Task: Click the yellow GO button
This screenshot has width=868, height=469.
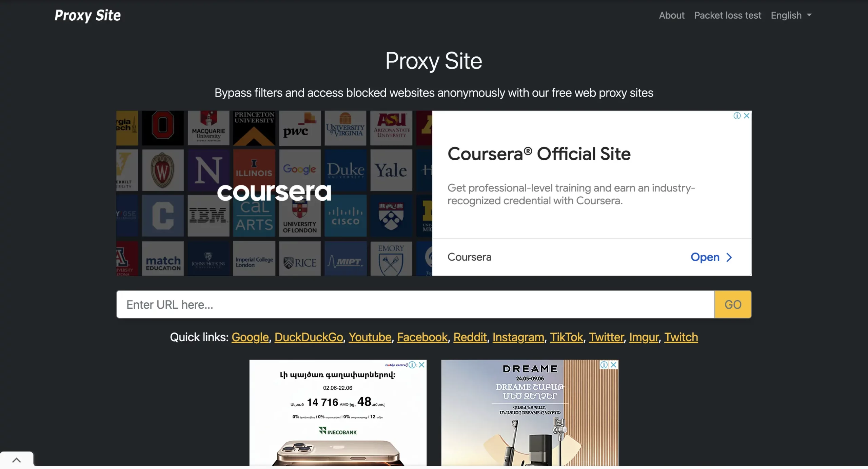Action: click(x=733, y=304)
